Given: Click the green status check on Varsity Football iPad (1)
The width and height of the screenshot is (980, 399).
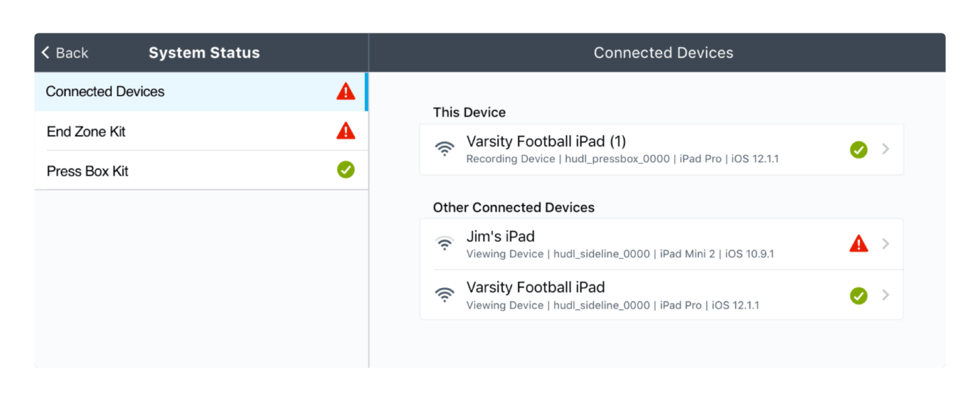Looking at the screenshot, I should click(x=859, y=149).
